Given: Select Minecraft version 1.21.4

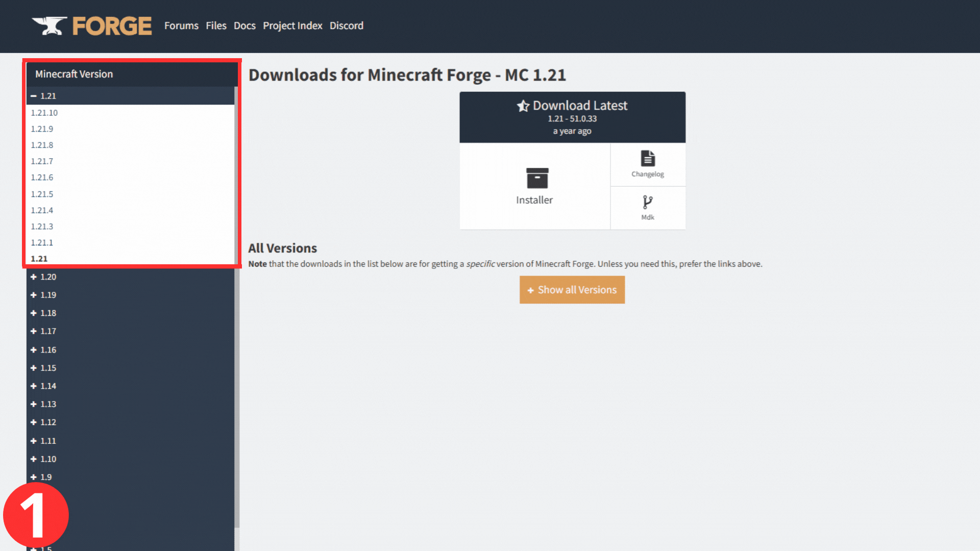Looking at the screenshot, I should tap(42, 210).
